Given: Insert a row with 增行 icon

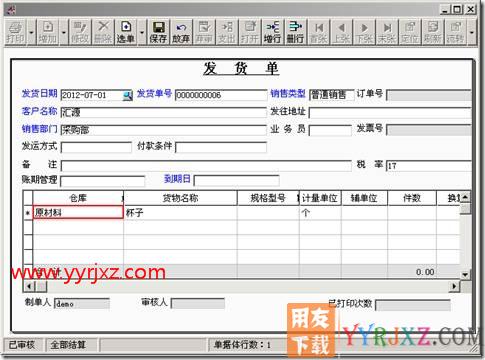Looking at the screenshot, I should click(x=273, y=32).
